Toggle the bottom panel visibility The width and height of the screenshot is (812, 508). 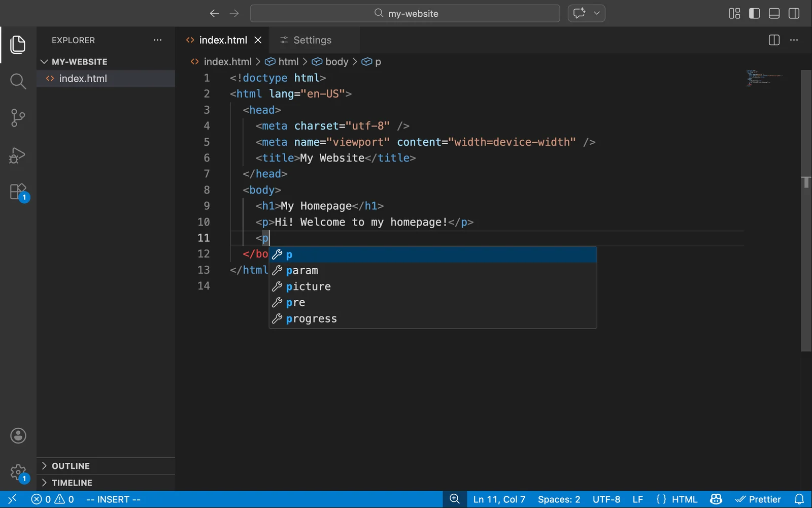pos(774,13)
